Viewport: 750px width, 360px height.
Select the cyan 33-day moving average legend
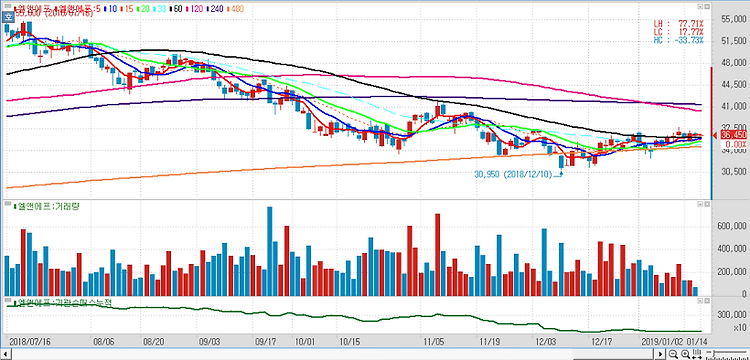[x=159, y=9]
